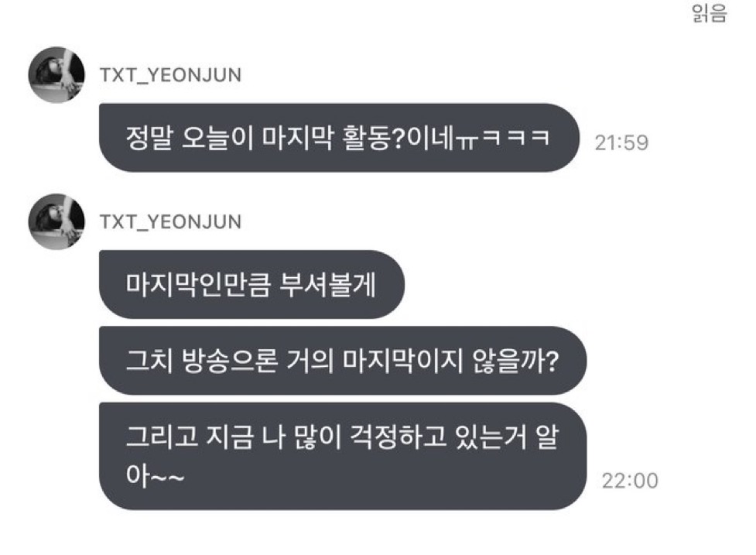Click the 21:59 timestamp

pos(621,142)
